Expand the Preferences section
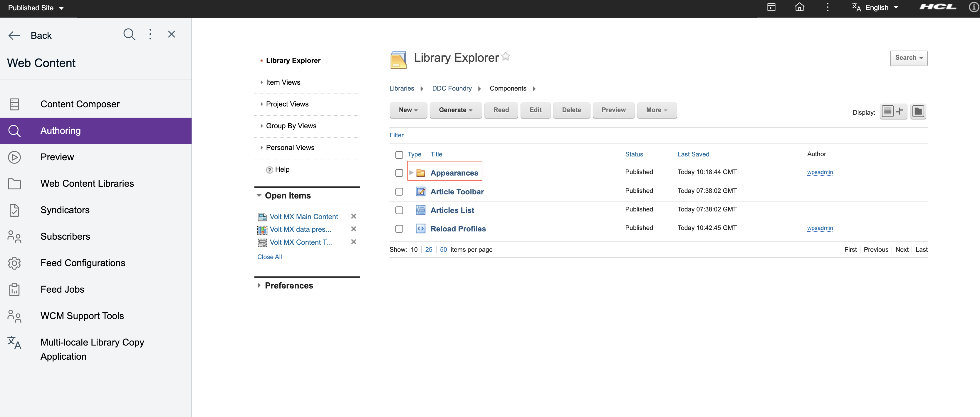 288,286
